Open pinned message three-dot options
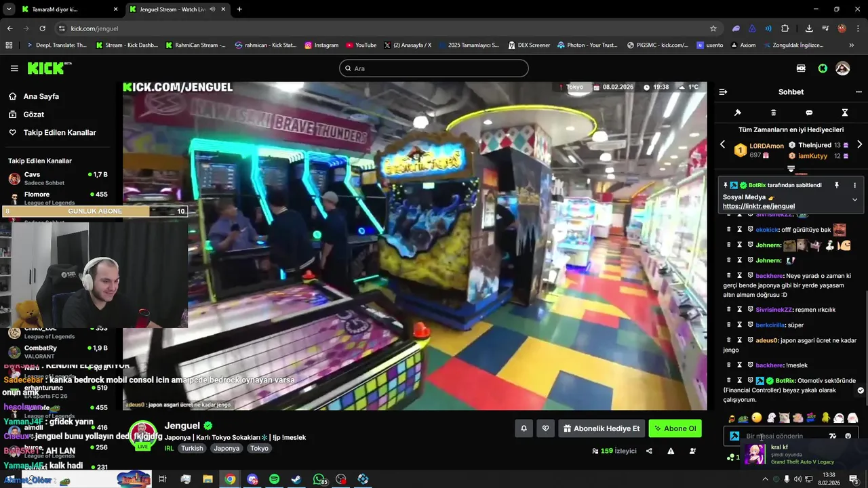The width and height of the screenshot is (868, 488). coord(854,185)
